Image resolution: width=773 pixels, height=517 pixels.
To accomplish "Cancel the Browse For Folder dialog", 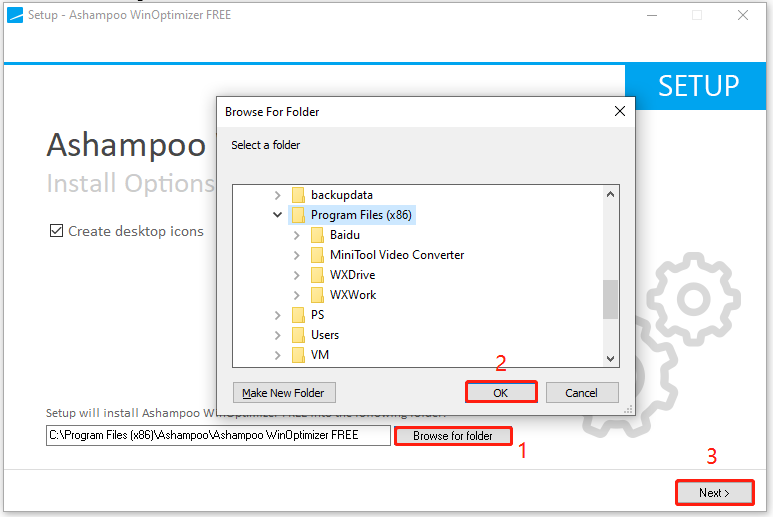I will pos(582,393).
